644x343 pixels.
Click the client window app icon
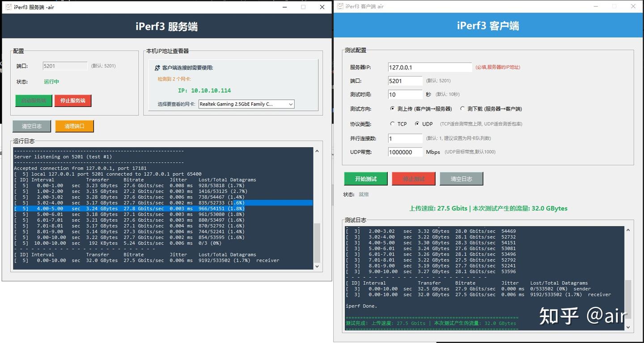point(340,6)
